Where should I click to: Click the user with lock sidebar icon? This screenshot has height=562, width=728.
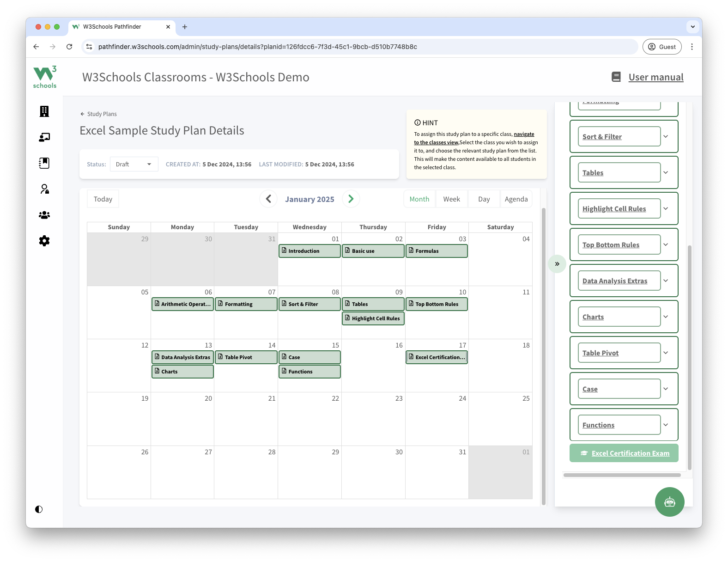[x=44, y=189]
